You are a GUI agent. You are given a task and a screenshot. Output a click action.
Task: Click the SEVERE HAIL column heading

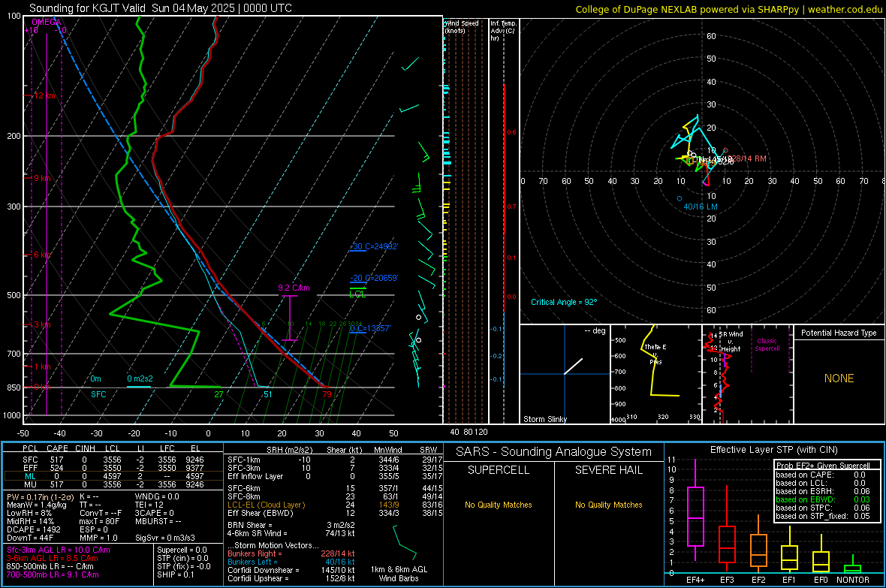(x=608, y=470)
